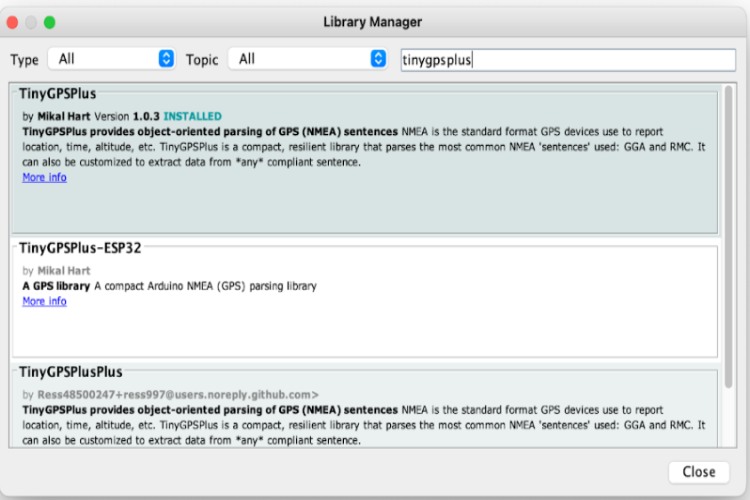Image resolution: width=750 pixels, height=500 pixels.
Task: Click Version 1.0.3 text
Action: tap(127, 116)
